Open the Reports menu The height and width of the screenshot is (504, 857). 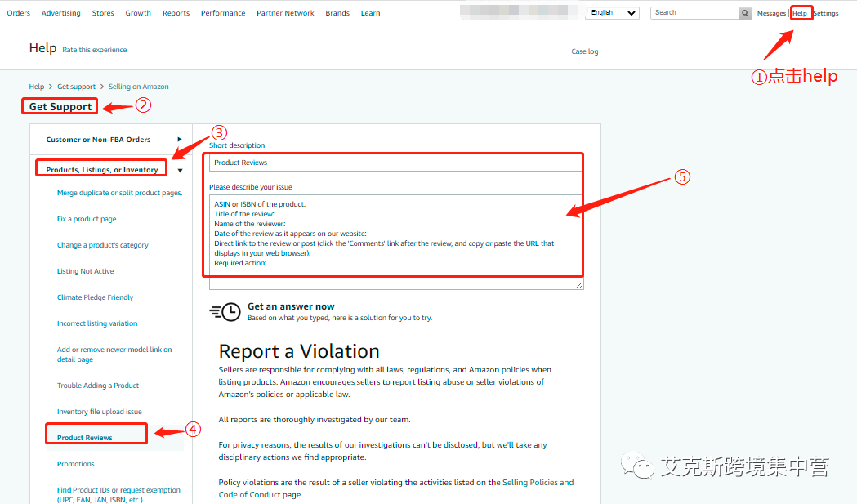click(x=176, y=12)
